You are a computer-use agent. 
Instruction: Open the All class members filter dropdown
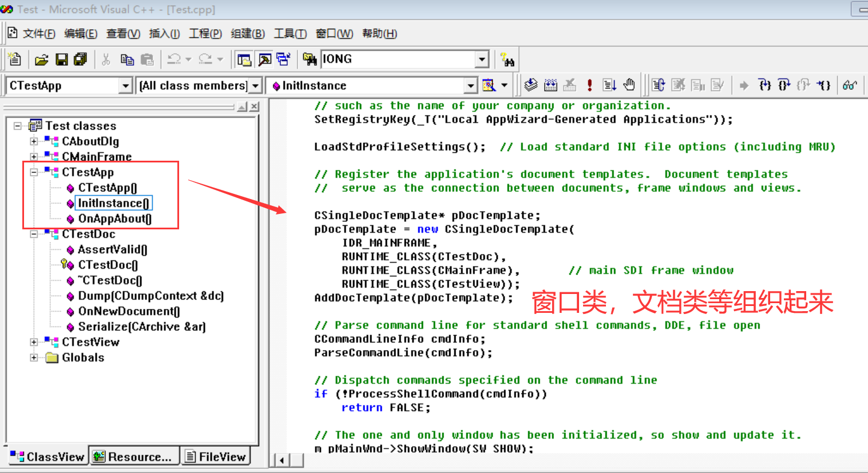(255, 86)
